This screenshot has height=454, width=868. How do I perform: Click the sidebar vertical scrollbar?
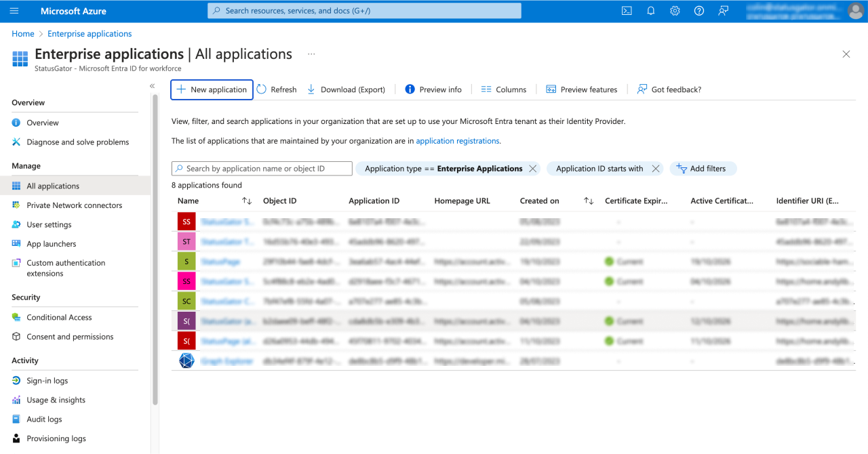[x=155, y=249]
